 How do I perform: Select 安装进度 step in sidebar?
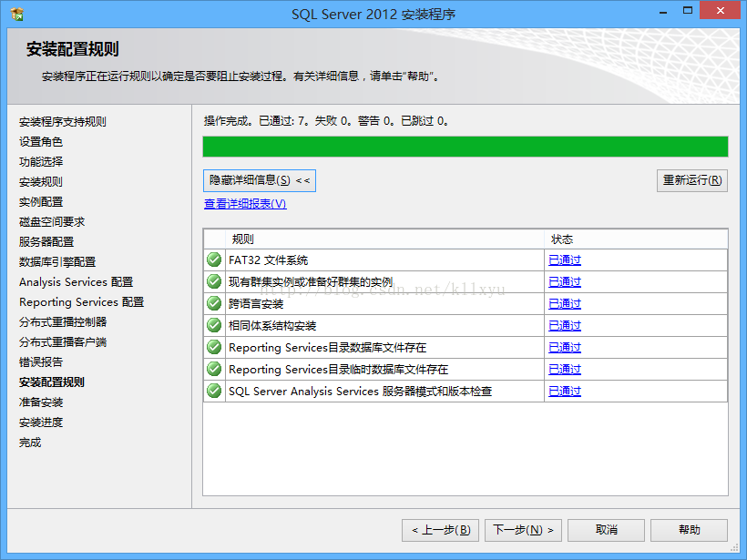[x=41, y=422]
